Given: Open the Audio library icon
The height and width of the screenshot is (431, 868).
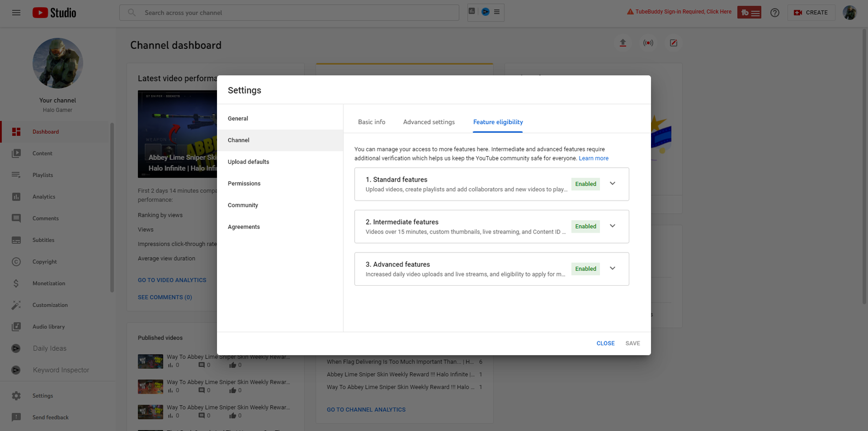Looking at the screenshot, I should (16, 327).
